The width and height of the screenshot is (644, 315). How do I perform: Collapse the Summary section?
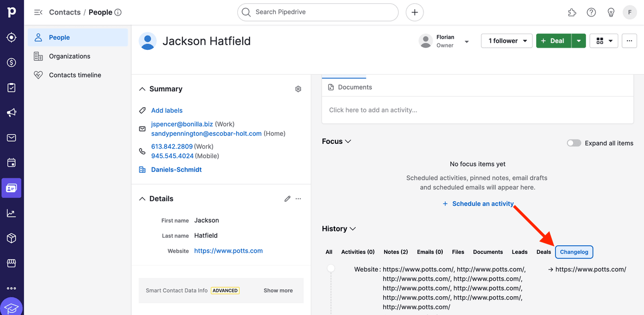point(142,89)
